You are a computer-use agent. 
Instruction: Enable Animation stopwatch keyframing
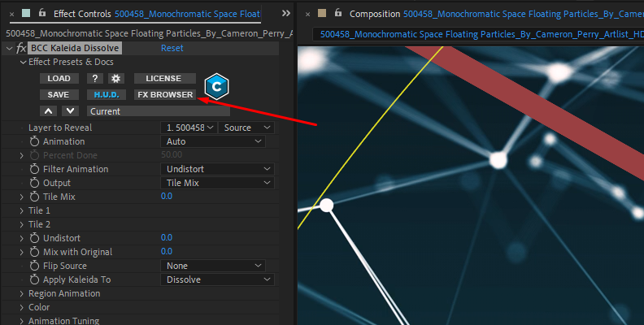pos(34,141)
